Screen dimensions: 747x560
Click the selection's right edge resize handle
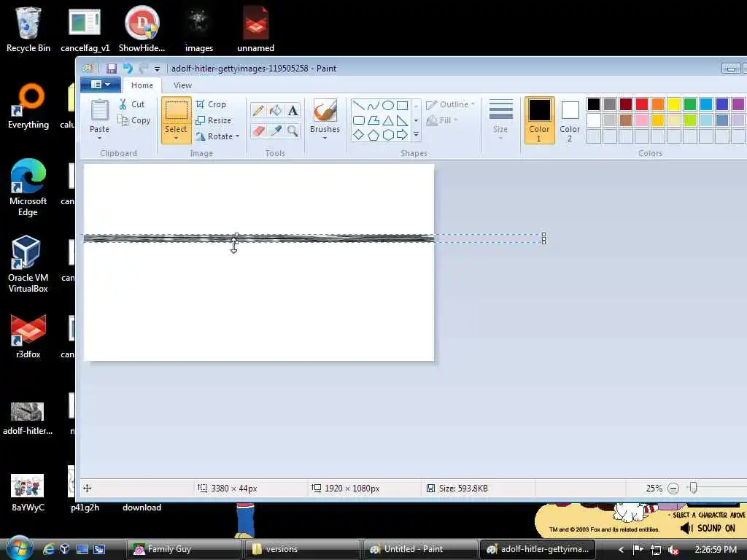click(544, 238)
